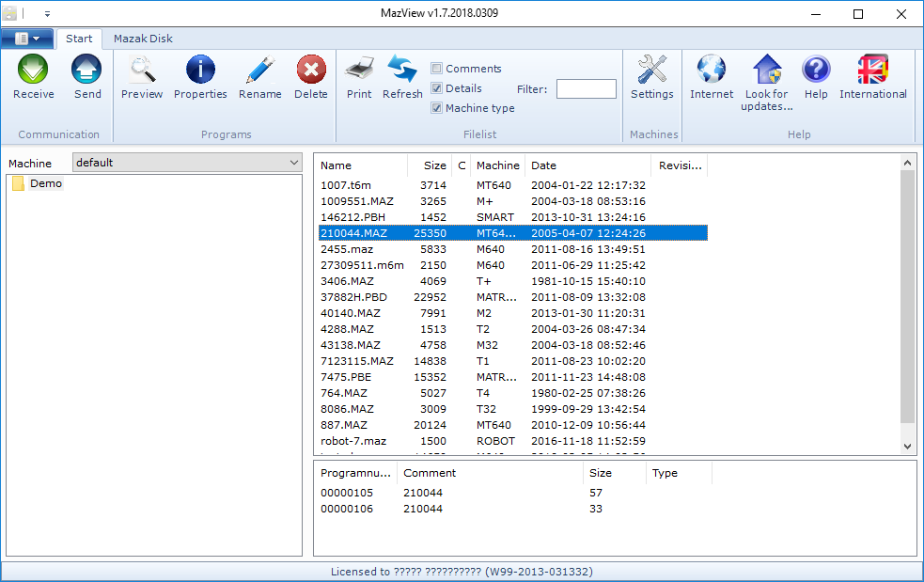The width and height of the screenshot is (924, 582).
Task: Click the file list scroll up arrow
Action: (x=907, y=163)
